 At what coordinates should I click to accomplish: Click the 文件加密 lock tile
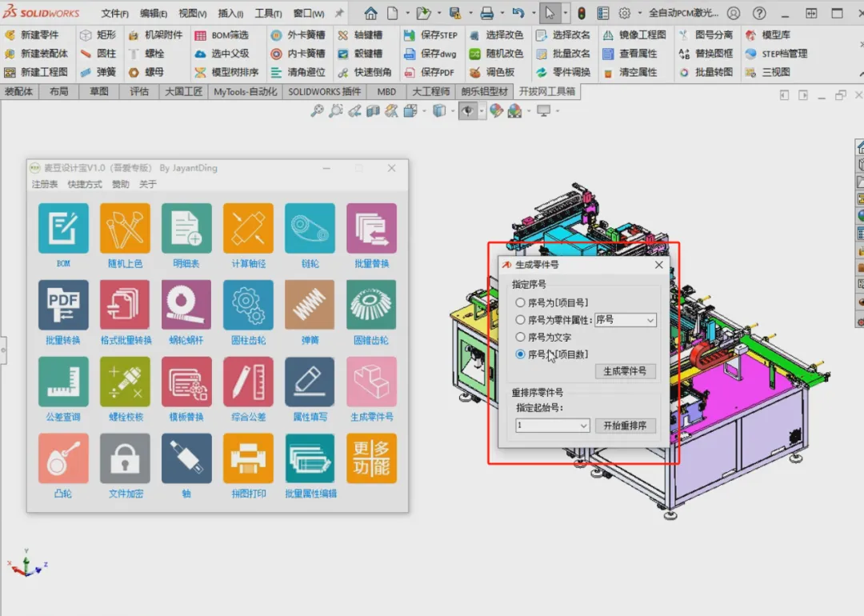125,458
